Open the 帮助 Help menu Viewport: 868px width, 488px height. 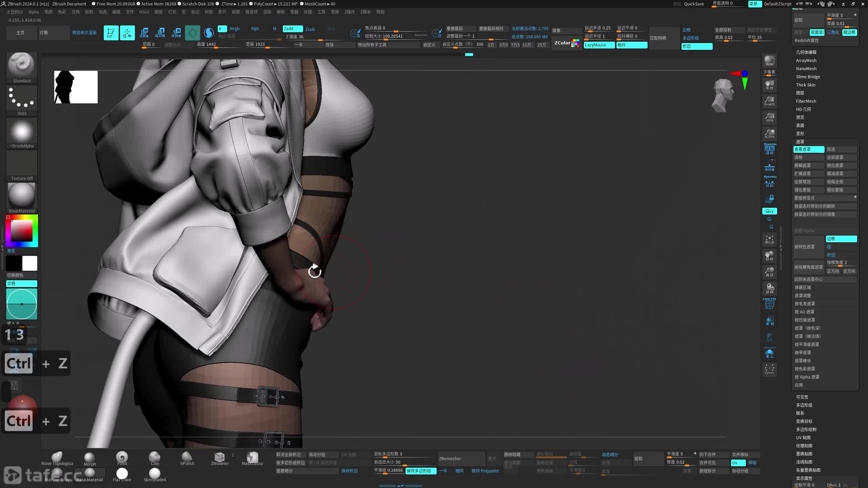click(x=380, y=12)
